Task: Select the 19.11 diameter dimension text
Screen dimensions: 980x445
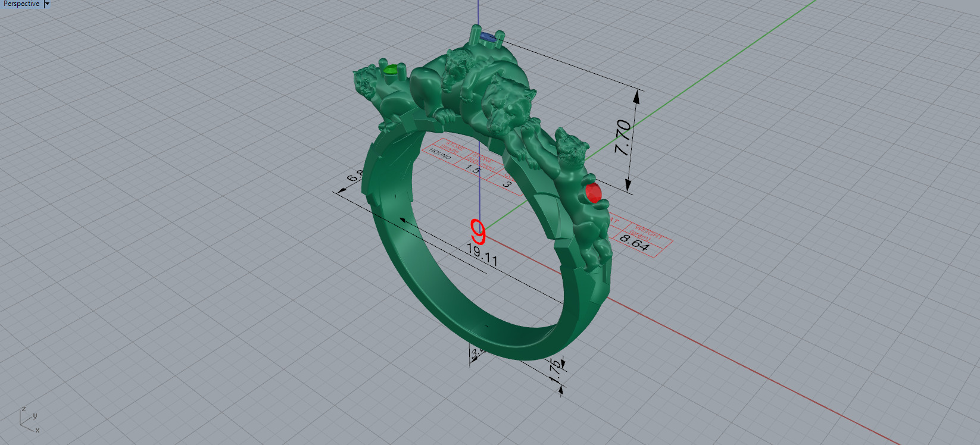Action: point(482,255)
